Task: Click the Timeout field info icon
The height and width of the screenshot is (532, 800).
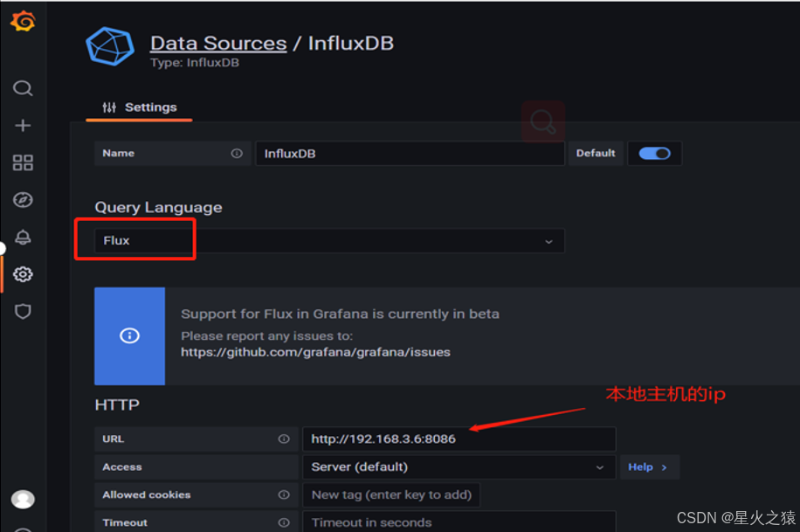Action: click(284, 522)
